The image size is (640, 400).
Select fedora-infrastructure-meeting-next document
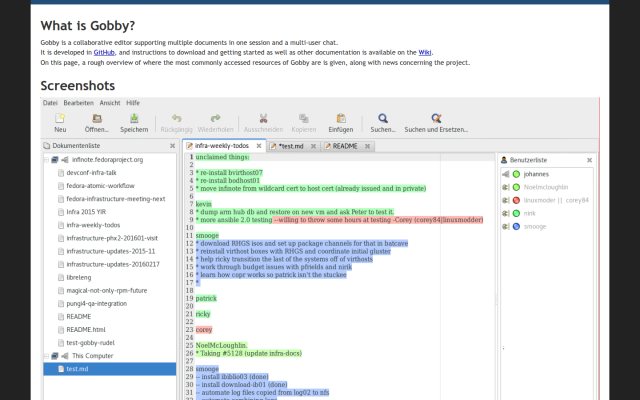pos(116,199)
